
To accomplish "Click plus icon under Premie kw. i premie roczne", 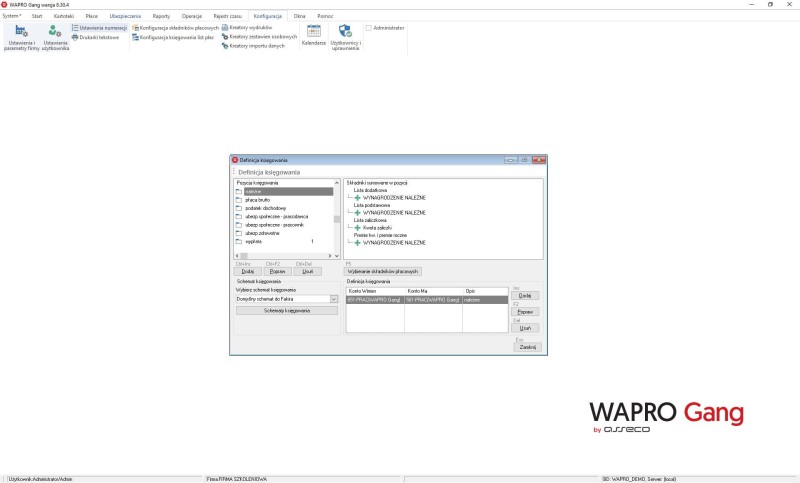I will (x=357, y=243).
